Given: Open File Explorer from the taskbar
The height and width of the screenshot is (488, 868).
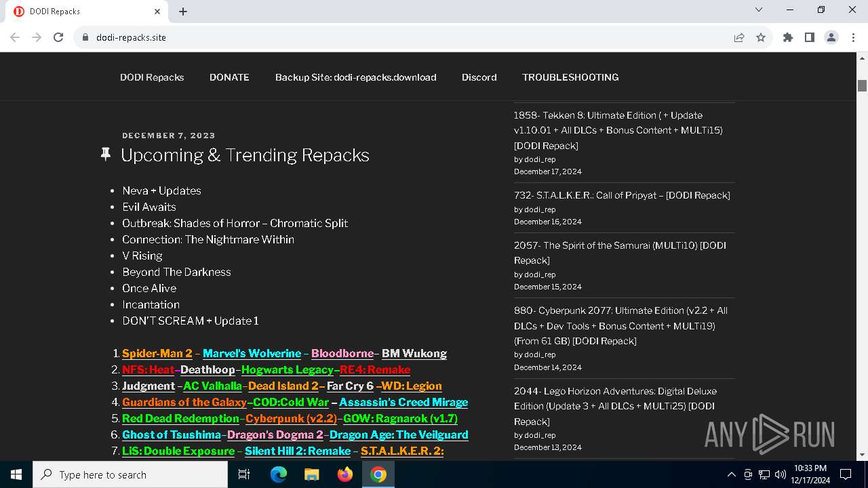Looking at the screenshot, I should click(x=312, y=474).
